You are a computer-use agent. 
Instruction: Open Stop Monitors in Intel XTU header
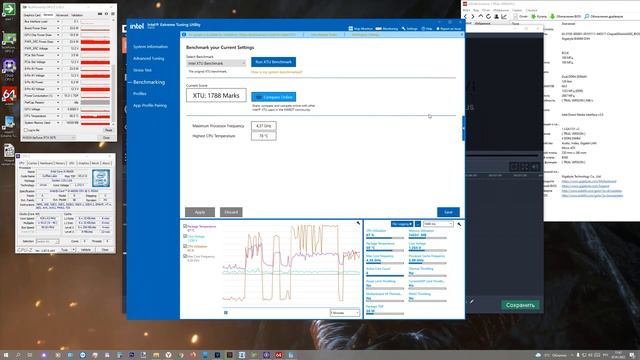pyautogui.click(x=361, y=29)
